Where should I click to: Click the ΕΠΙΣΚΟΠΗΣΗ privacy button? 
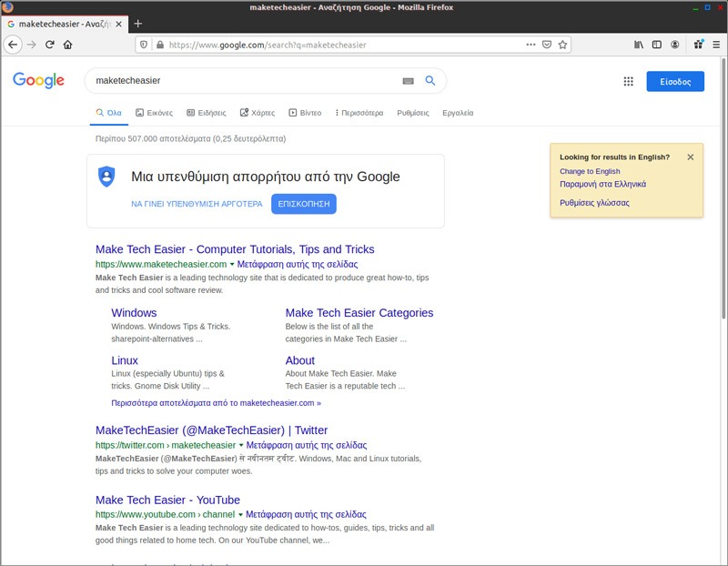pos(304,205)
